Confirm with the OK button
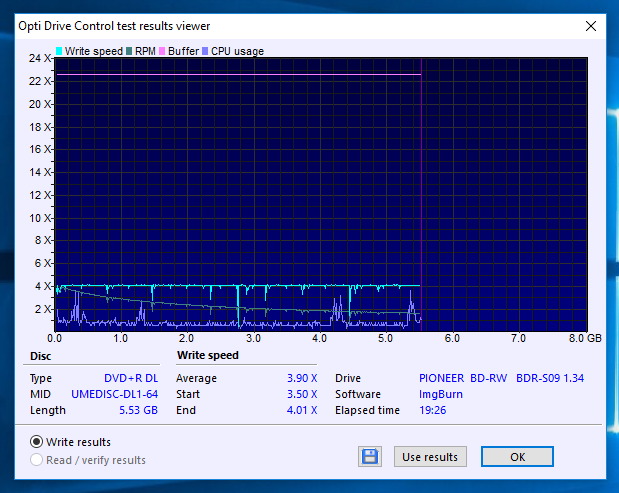 (517, 457)
